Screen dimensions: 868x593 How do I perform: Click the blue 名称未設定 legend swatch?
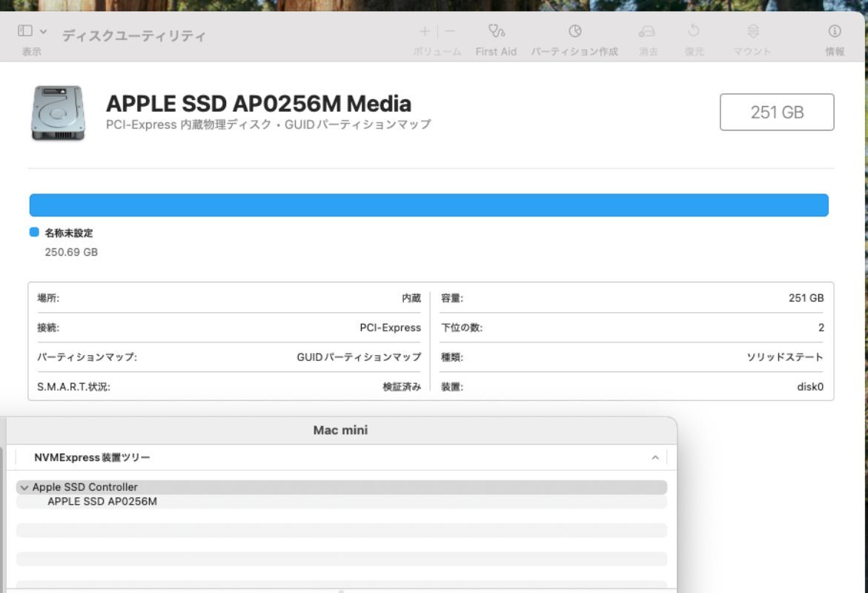pos(34,233)
